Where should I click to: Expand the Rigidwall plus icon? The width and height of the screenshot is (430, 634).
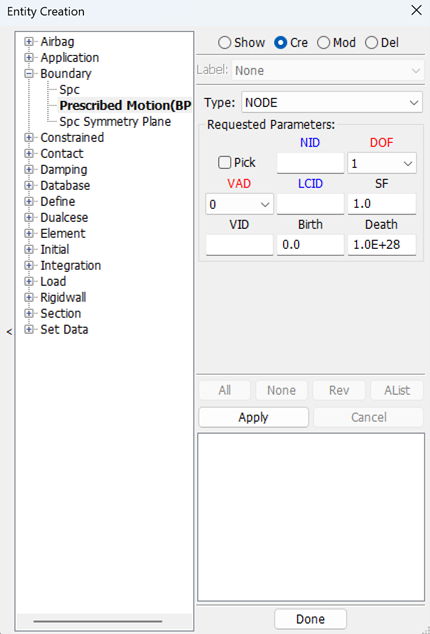[x=29, y=298]
